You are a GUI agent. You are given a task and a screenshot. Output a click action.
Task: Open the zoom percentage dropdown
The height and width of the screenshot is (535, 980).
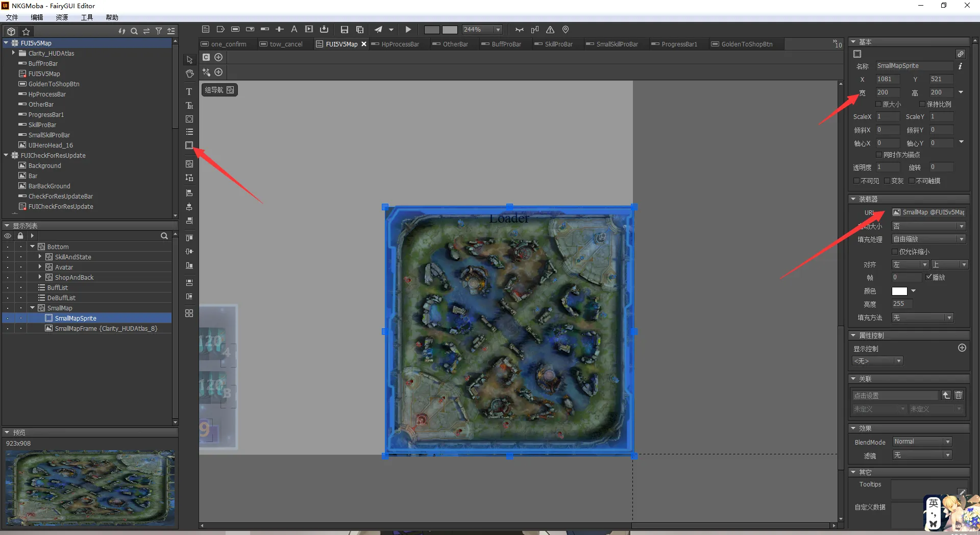498,30
